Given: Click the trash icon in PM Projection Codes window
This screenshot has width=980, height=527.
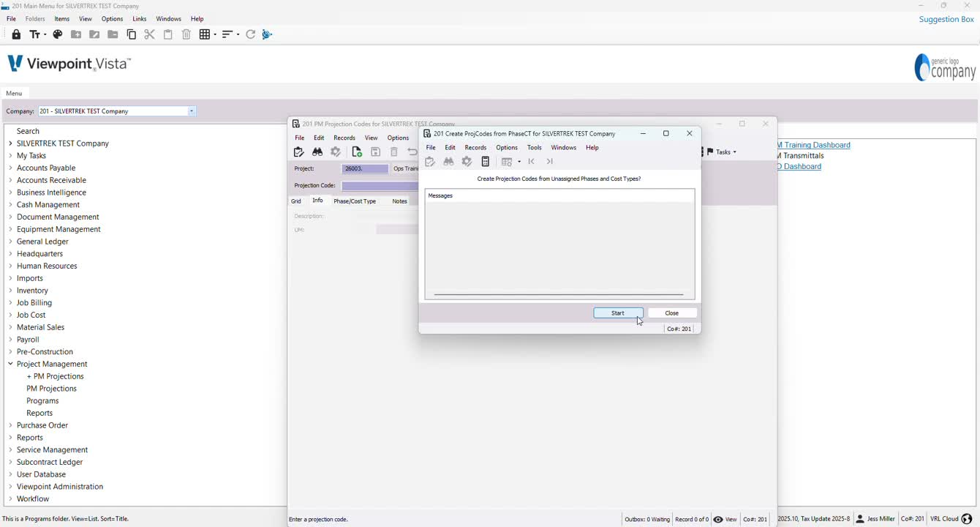Looking at the screenshot, I should pos(394,152).
